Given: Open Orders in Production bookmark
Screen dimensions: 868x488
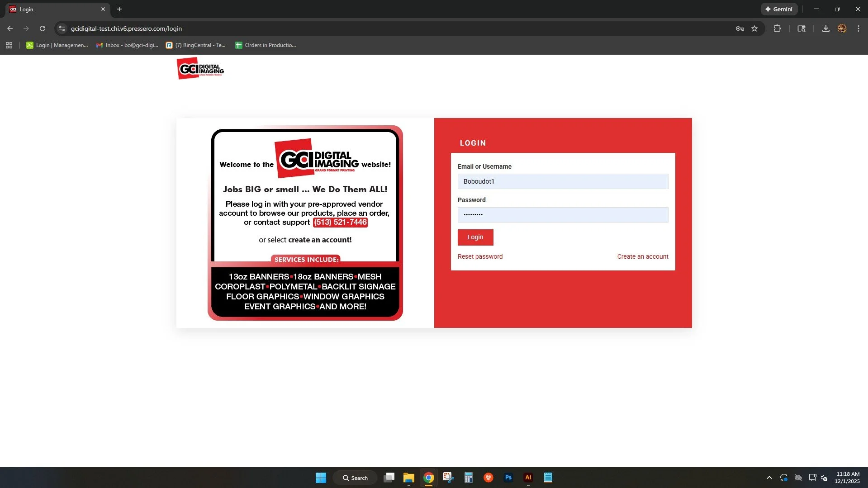Looking at the screenshot, I should coord(266,45).
